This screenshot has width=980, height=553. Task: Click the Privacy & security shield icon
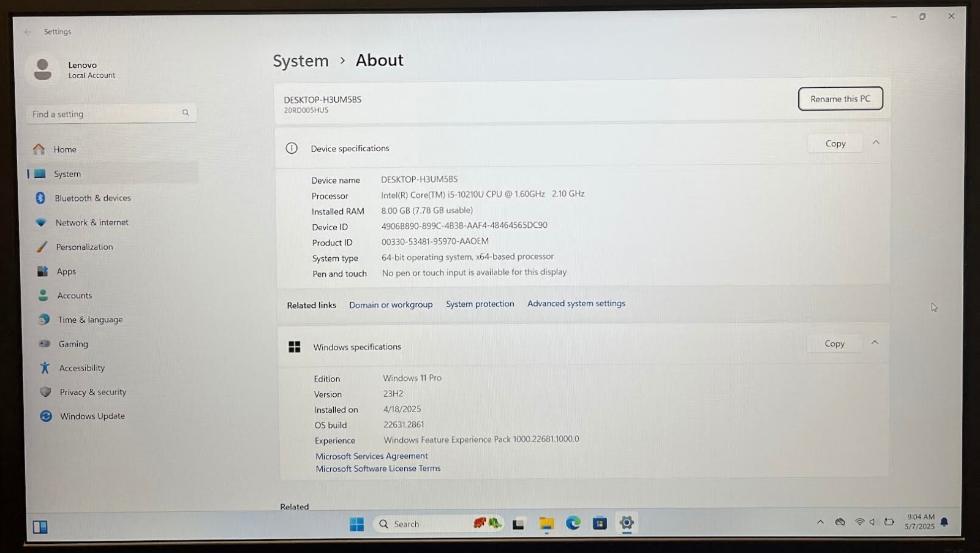click(x=45, y=392)
